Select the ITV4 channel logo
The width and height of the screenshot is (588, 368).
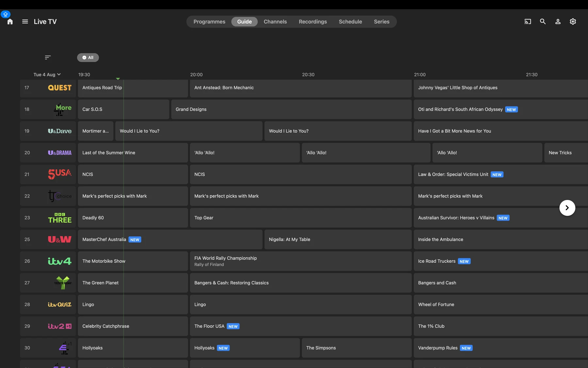60,261
